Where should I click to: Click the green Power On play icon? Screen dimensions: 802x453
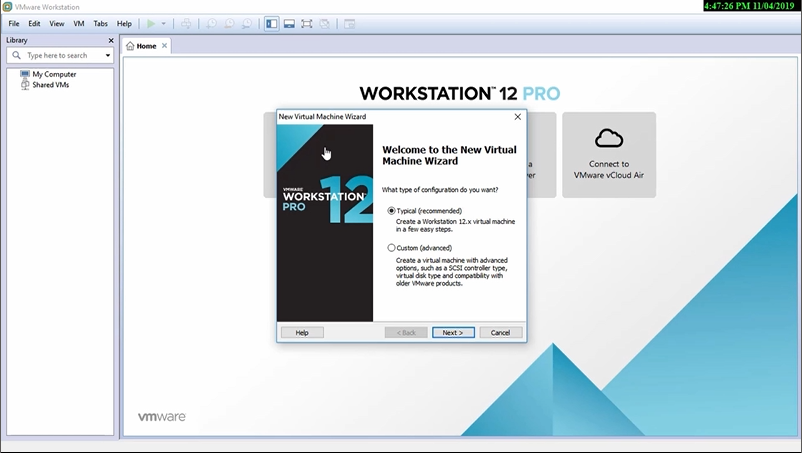(x=151, y=24)
